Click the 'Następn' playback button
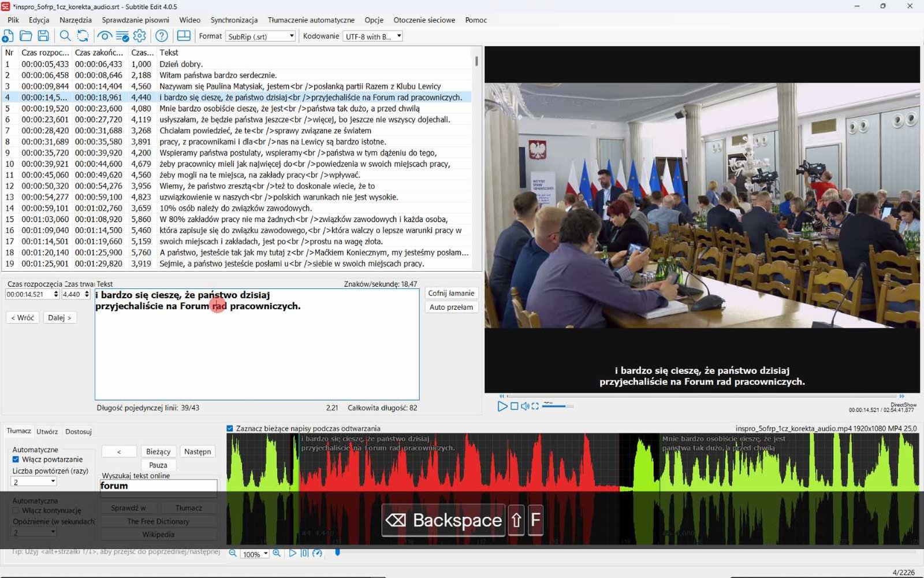The width and height of the screenshot is (924, 578). coord(198,451)
